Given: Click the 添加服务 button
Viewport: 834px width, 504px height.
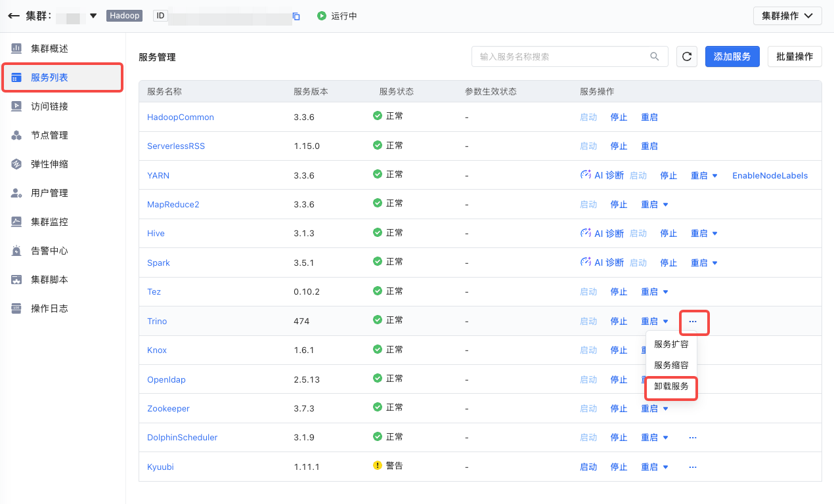Looking at the screenshot, I should (x=732, y=56).
